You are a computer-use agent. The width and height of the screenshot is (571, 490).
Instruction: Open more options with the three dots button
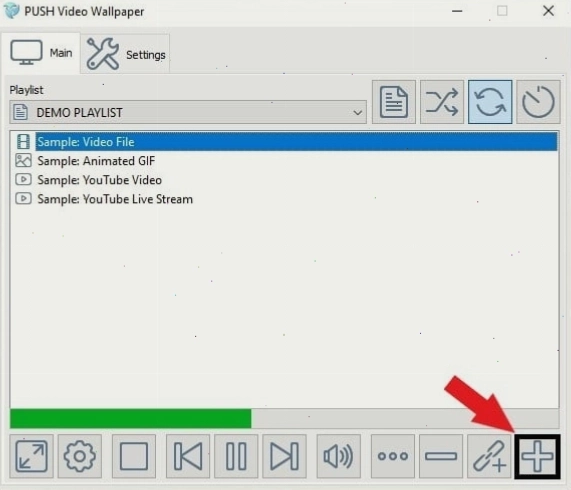pyautogui.click(x=393, y=456)
